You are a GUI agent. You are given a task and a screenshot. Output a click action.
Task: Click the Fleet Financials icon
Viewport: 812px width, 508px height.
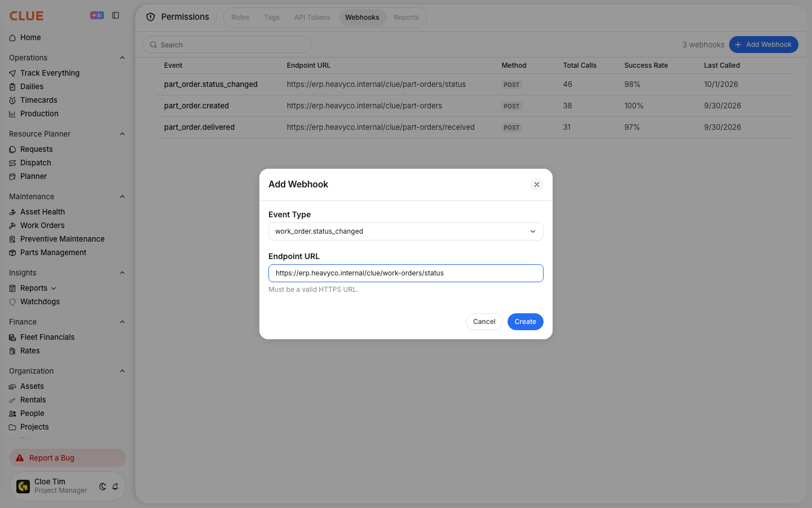pyautogui.click(x=12, y=338)
